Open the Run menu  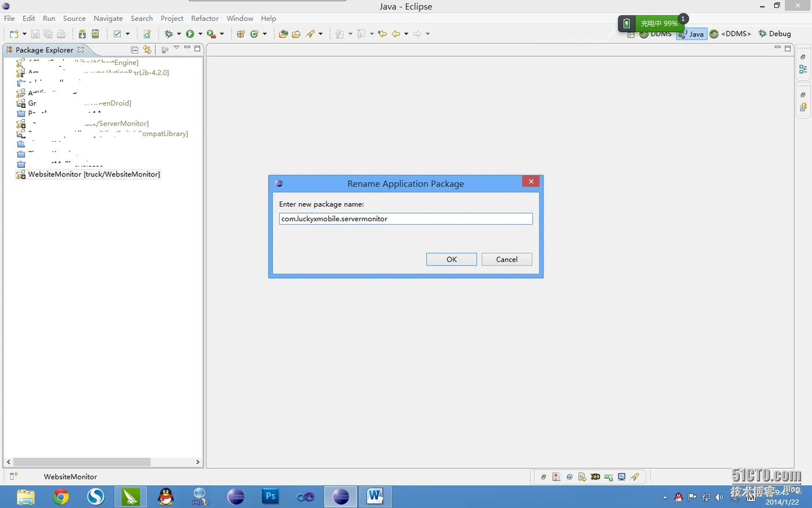(49, 19)
